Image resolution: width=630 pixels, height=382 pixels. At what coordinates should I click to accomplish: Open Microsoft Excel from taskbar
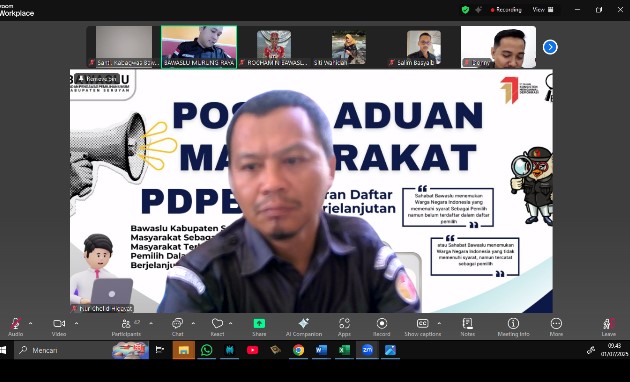coord(344,350)
